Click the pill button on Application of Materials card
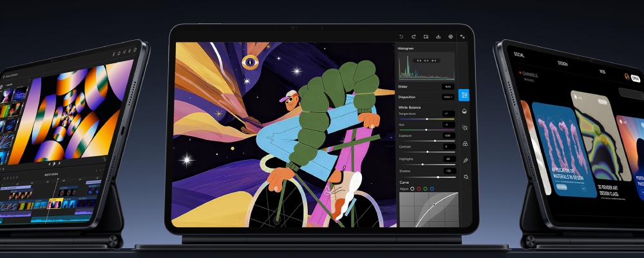The width and height of the screenshot is (644, 258). [562, 187]
